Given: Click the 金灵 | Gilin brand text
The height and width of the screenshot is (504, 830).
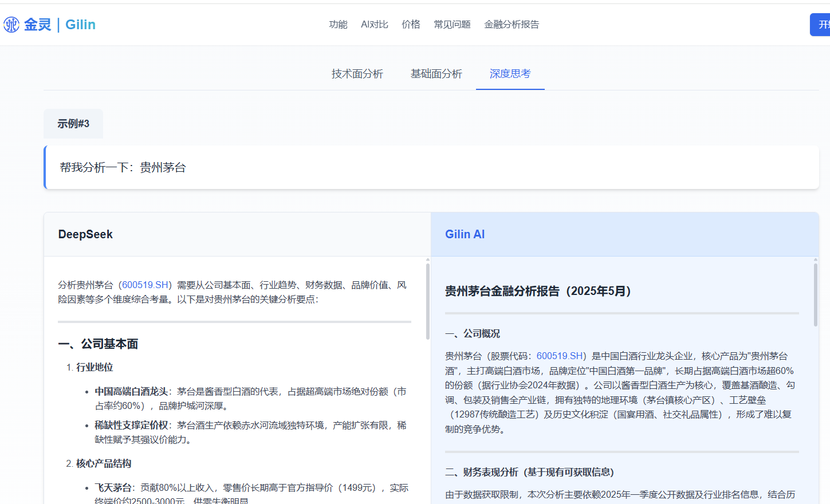Looking at the screenshot, I should coord(60,25).
